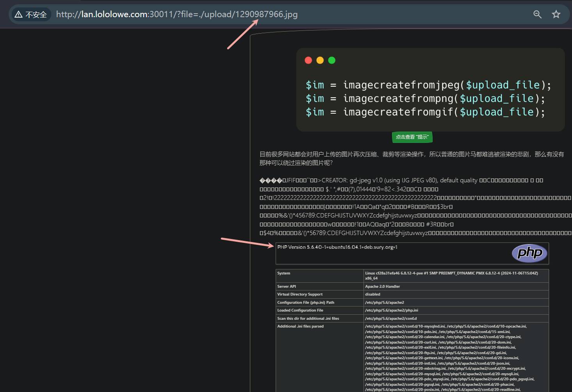Viewport: 572px width, 392px height.
Task: Click the imagecreatefromjpeg code line
Action: (x=428, y=85)
